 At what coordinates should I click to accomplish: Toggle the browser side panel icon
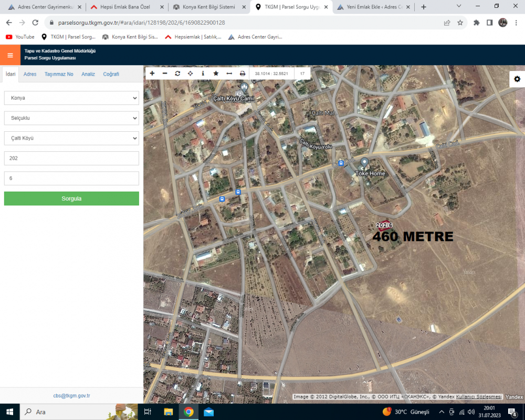tap(489, 23)
